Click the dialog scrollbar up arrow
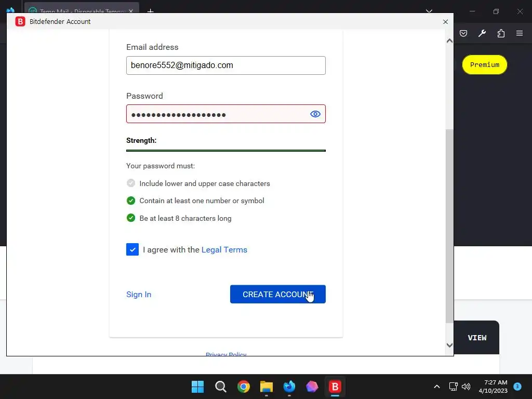Screen dimensions: 532x399 pos(449,41)
